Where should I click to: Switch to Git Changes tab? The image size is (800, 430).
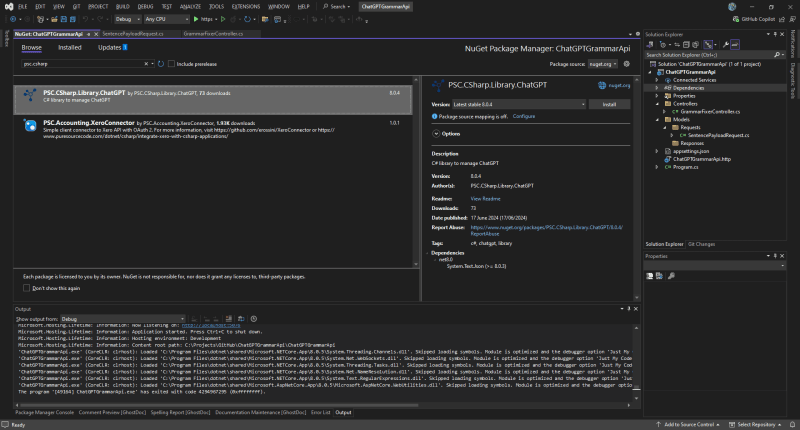[701, 244]
